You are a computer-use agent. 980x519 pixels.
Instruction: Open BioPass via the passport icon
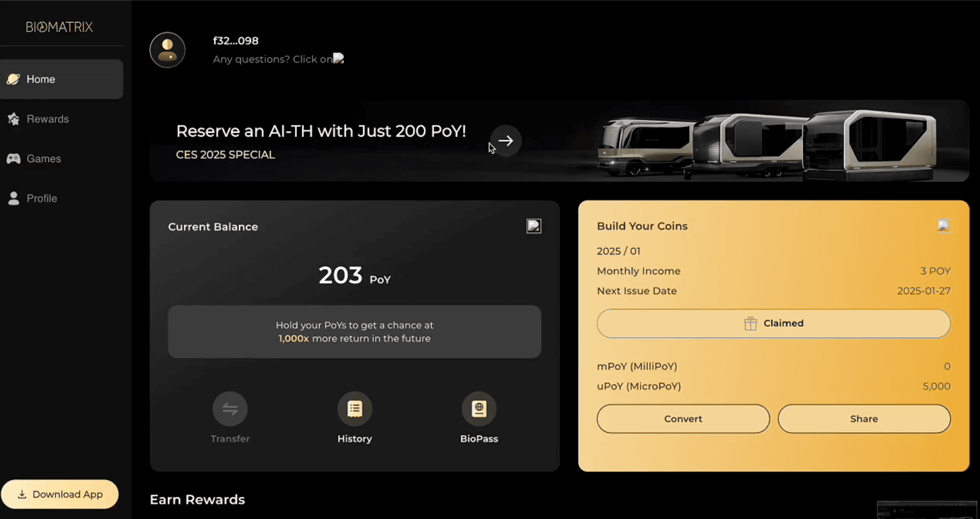click(x=479, y=408)
